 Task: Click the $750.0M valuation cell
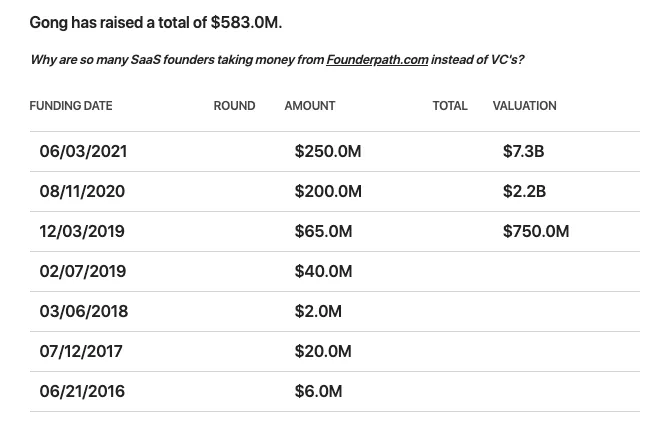[536, 232]
